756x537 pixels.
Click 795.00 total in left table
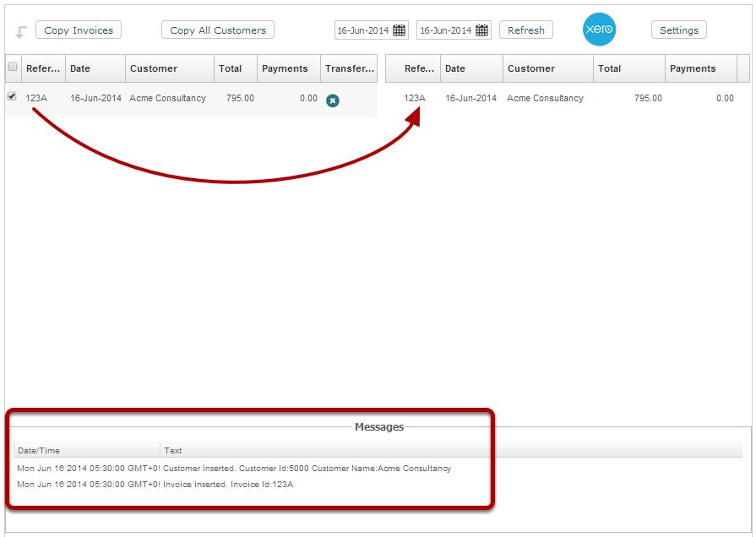(x=240, y=98)
